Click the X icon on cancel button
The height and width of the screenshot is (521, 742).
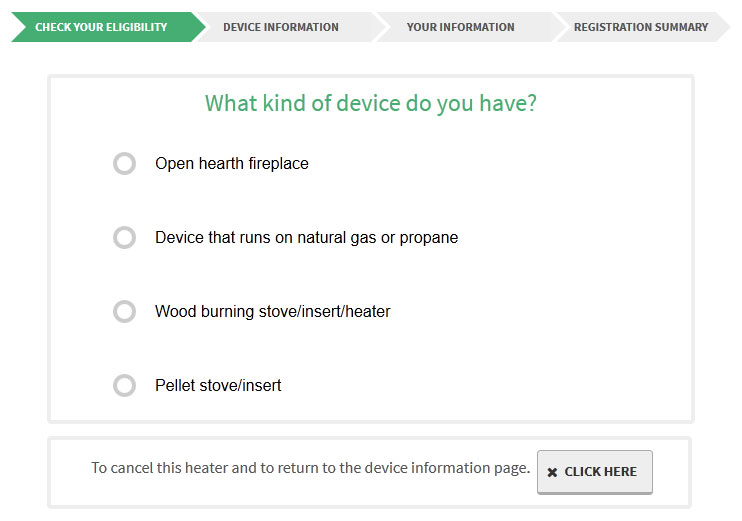point(552,472)
